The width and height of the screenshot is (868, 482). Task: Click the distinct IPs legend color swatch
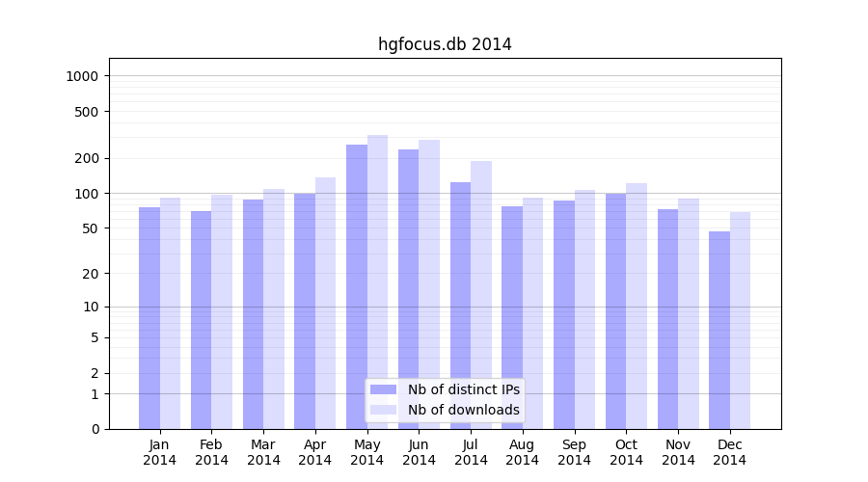point(383,389)
